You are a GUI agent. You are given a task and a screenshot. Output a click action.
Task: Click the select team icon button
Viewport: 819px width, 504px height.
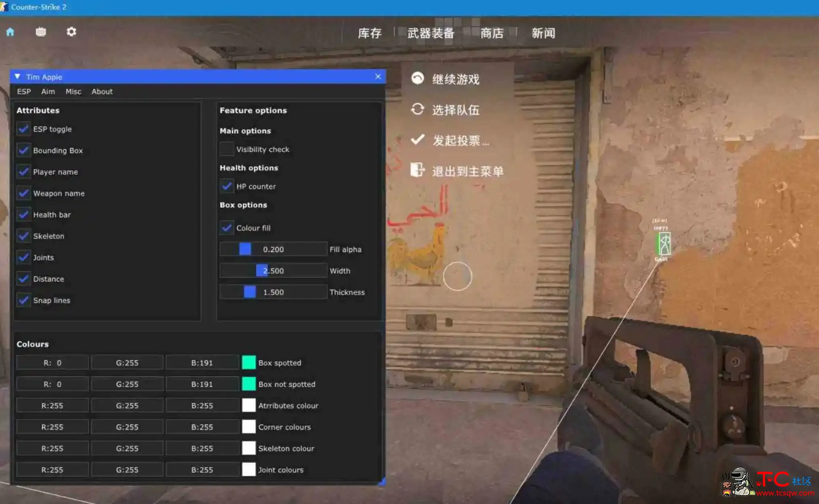[418, 110]
